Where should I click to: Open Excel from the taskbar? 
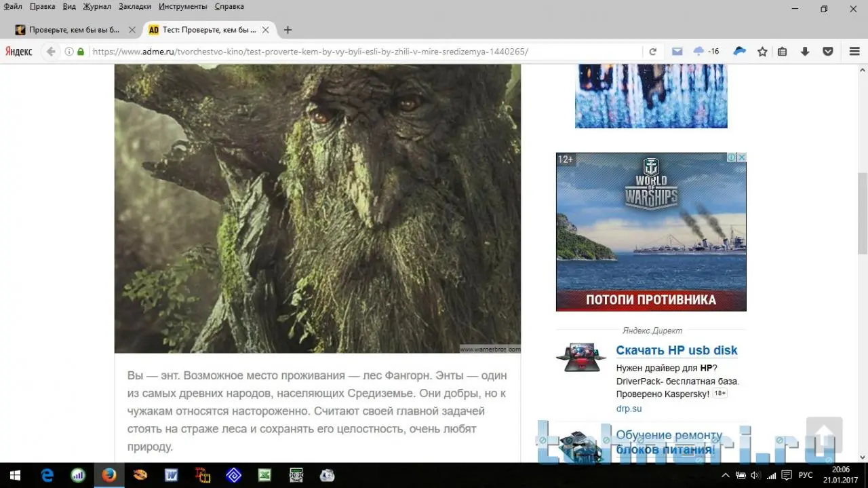[264, 475]
